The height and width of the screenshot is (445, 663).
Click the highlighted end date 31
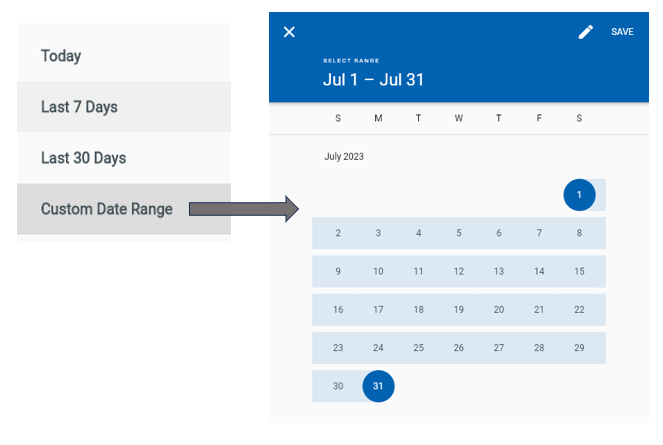pos(378,386)
